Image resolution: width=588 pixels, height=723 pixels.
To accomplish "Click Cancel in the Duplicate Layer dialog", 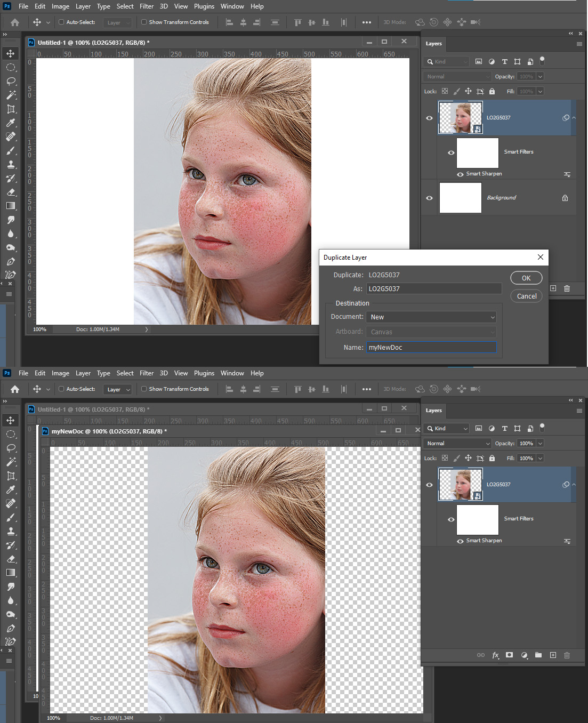I will coord(526,296).
